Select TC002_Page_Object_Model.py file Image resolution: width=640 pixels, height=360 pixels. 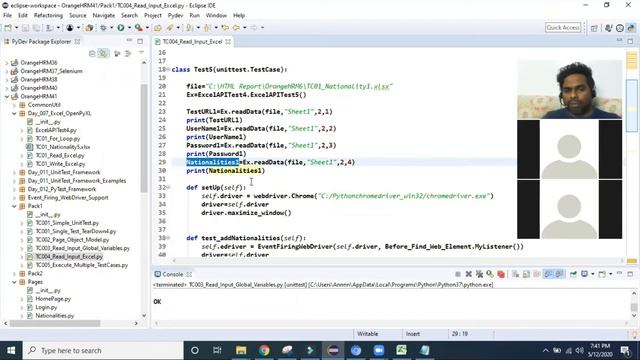pyautogui.click(x=72, y=240)
